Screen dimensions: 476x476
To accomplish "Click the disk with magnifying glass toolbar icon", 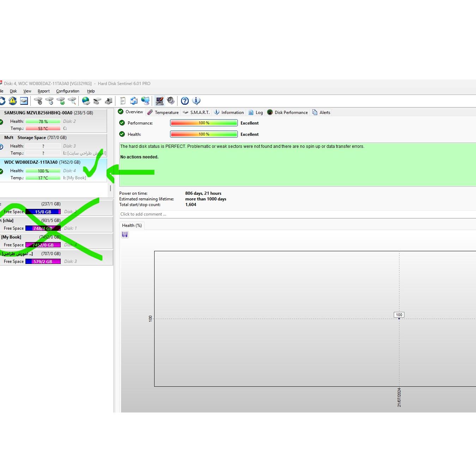I will [x=72, y=101].
